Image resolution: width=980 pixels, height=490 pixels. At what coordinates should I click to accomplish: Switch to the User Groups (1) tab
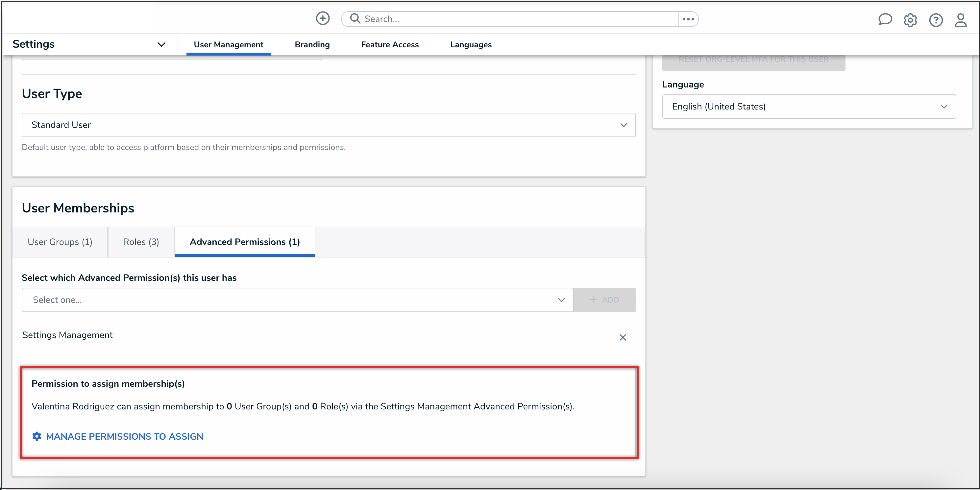tap(60, 242)
